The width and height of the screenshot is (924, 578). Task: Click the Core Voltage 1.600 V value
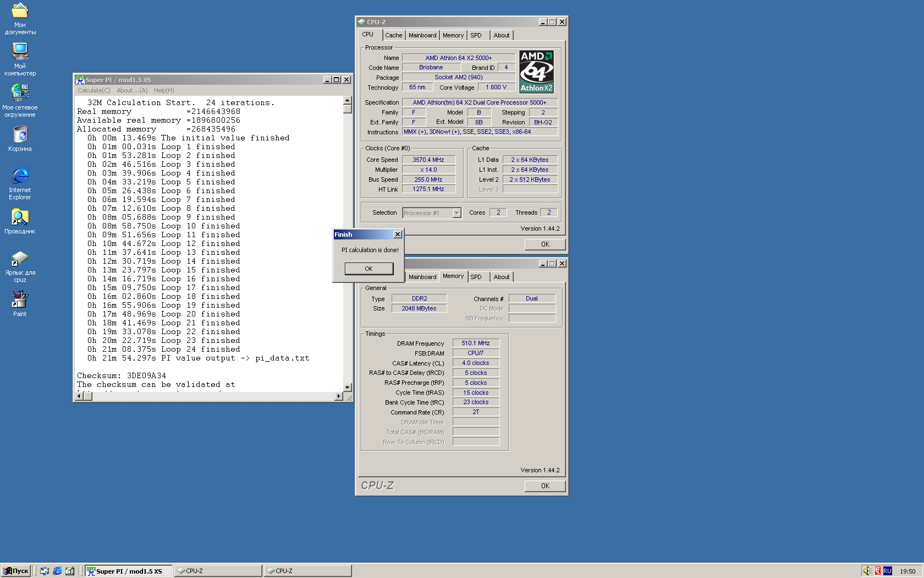(496, 87)
